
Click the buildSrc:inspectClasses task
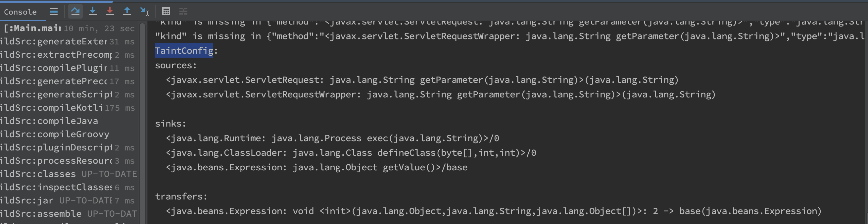coord(56,187)
